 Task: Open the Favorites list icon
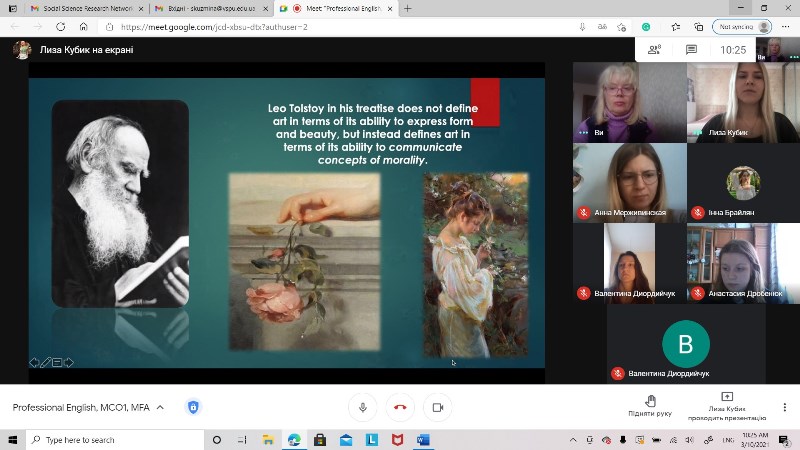(x=676, y=27)
